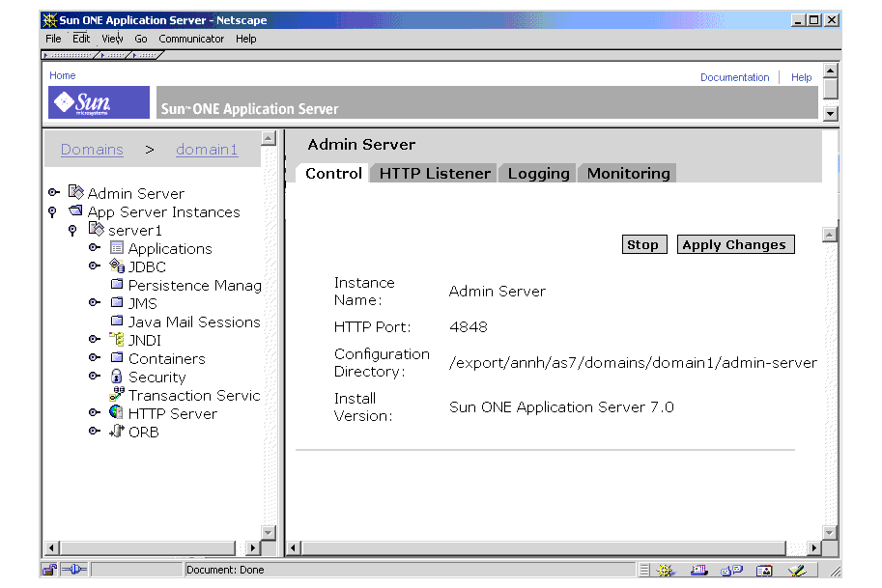Click tree panel horizontal scrollbar right arrow
Image resolution: width=882 pixels, height=588 pixels.
[x=252, y=547]
